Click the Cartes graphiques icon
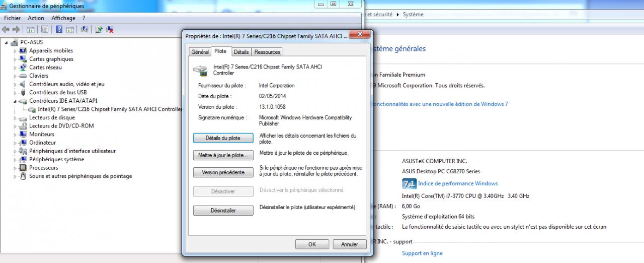Viewport: 644px width, 263px height. tap(23, 59)
